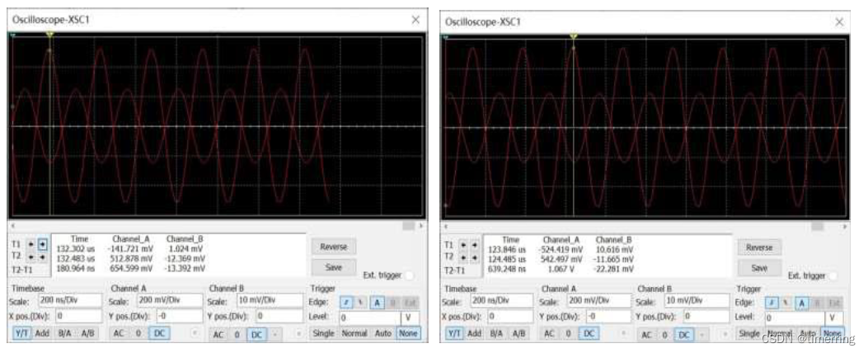Click display scroll-left arrow in left oscilloscope

pyautogui.click(x=12, y=225)
